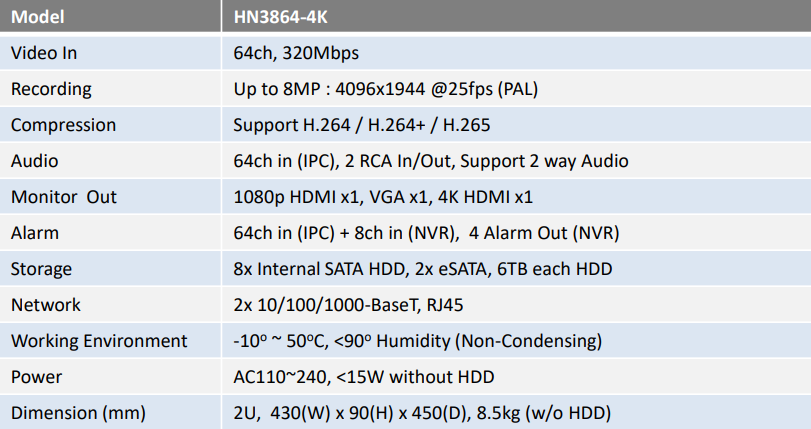Click the "Working Environment" row label
This screenshot has width=811, height=429.
pyautogui.click(x=99, y=341)
